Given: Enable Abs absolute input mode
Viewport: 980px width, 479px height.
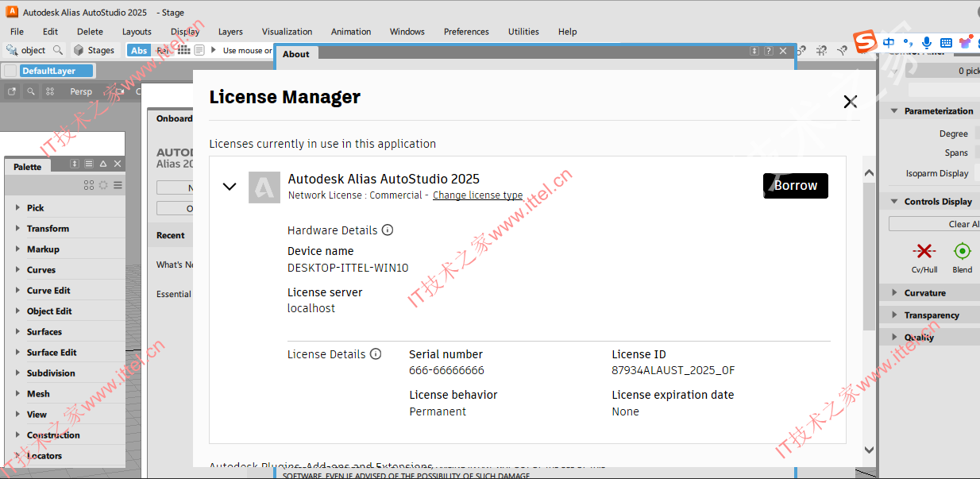Looking at the screenshot, I should 139,50.
